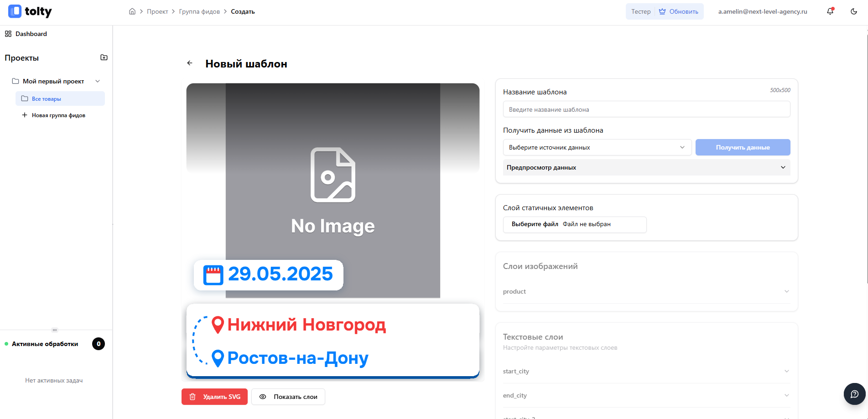The image size is (868, 419).
Task: Focus the Введите название шаблона field
Action: click(647, 109)
